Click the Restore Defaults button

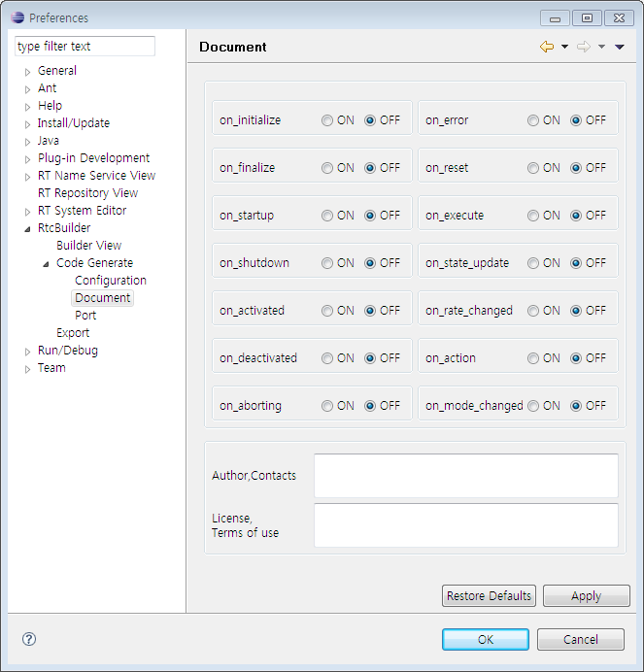click(x=489, y=596)
